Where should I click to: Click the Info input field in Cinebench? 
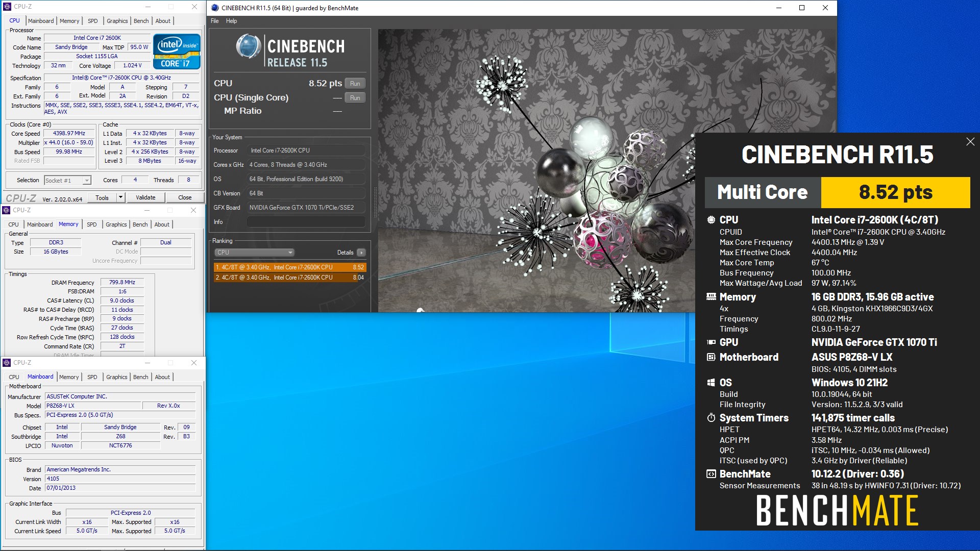tap(306, 222)
